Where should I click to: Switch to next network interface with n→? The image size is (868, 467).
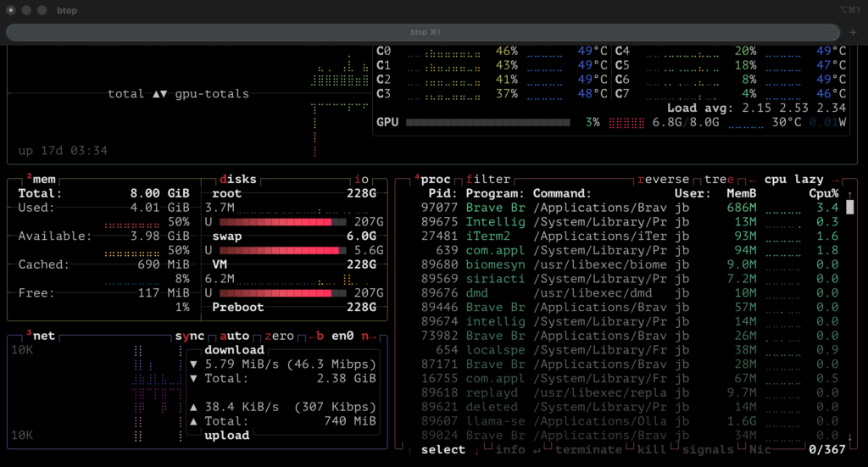coord(369,336)
